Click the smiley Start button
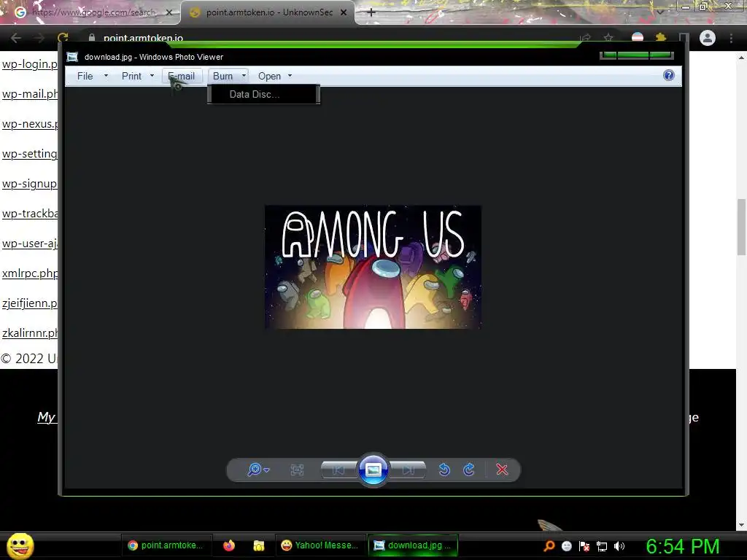The width and height of the screenshot is (747, 560). click(x=20, y=545)
